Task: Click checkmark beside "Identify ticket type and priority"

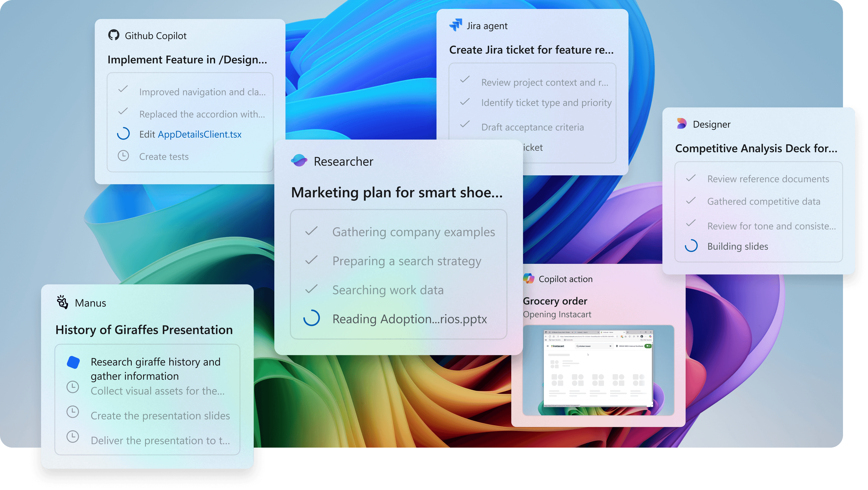Action: [465, 102]
